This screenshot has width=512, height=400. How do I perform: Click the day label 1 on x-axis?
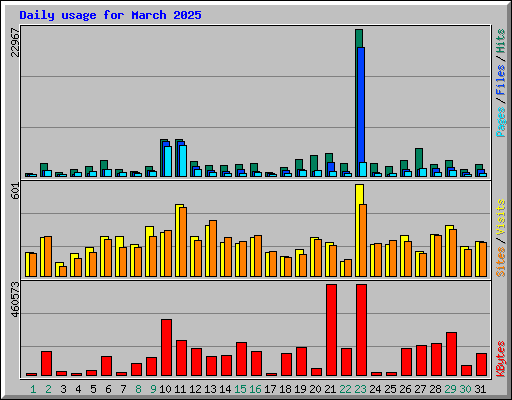pos(33,389)
